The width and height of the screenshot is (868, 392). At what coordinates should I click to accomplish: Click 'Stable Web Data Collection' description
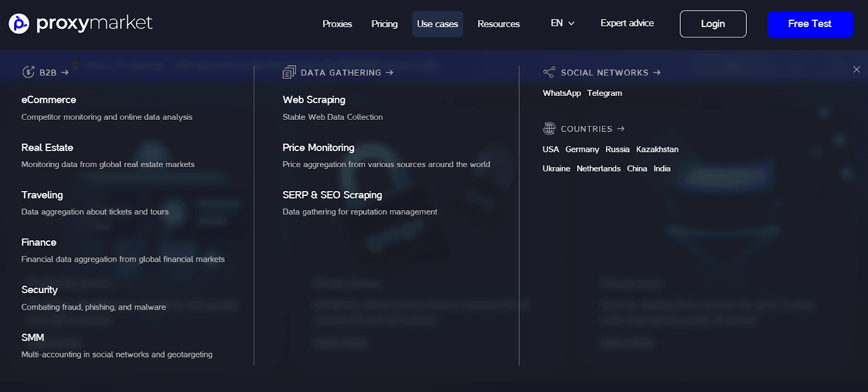[x=333, y=117]
